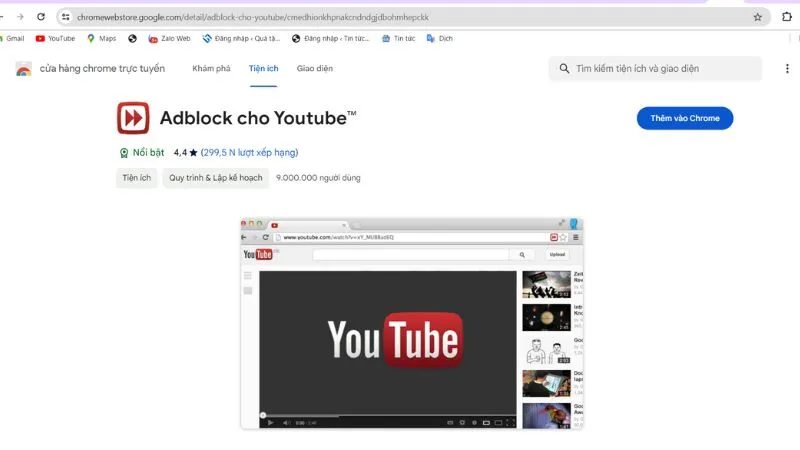Open the 'Đăng nhập ‹ Tin tức...' bookmark
Viewport: 800px width, 450px height.
tap(331, 38)
